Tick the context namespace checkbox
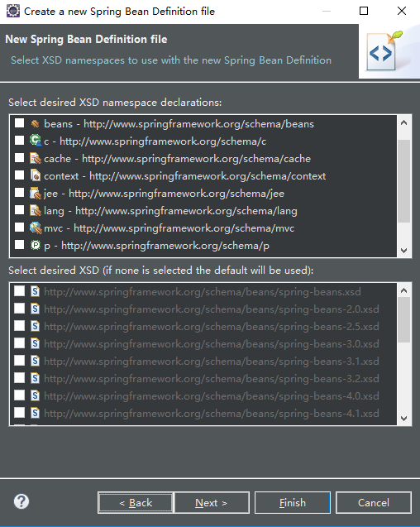 point(19,175)
